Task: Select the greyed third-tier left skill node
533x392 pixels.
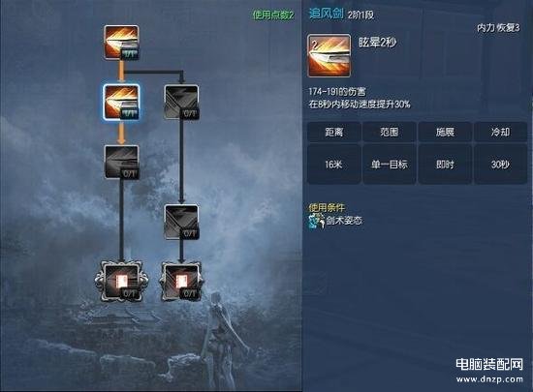Action: (121, 163)
